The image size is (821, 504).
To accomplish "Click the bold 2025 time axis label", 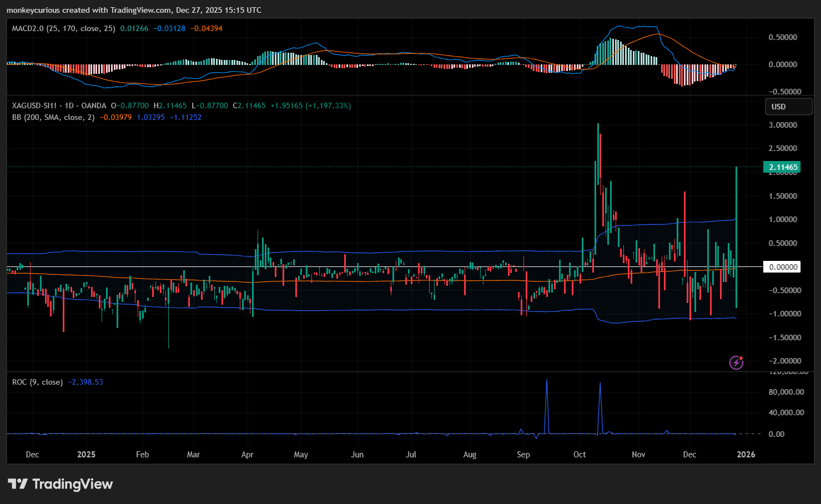I will coord(86,455).
